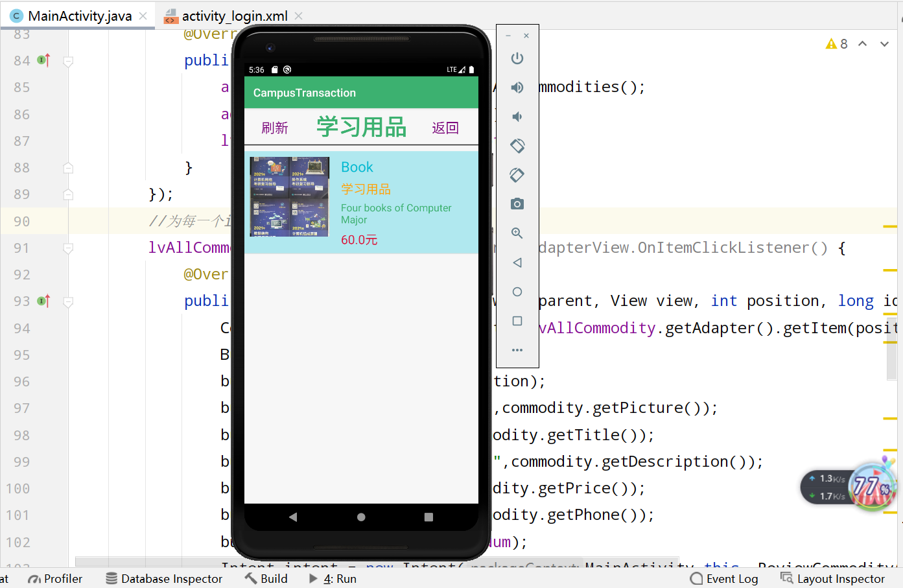Go to next highlighted error arrow
Image resolution: width=903 pixels, height=588 pixels.
(x=884, y=44)
